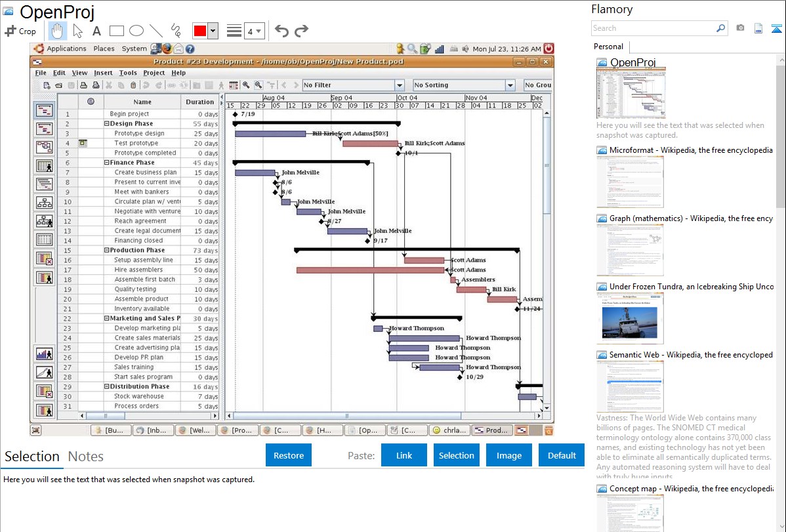Open the Concept map snapshot title
Image resolution: width=786 pixels, height=532 pixels.
(x=692, y=488)
